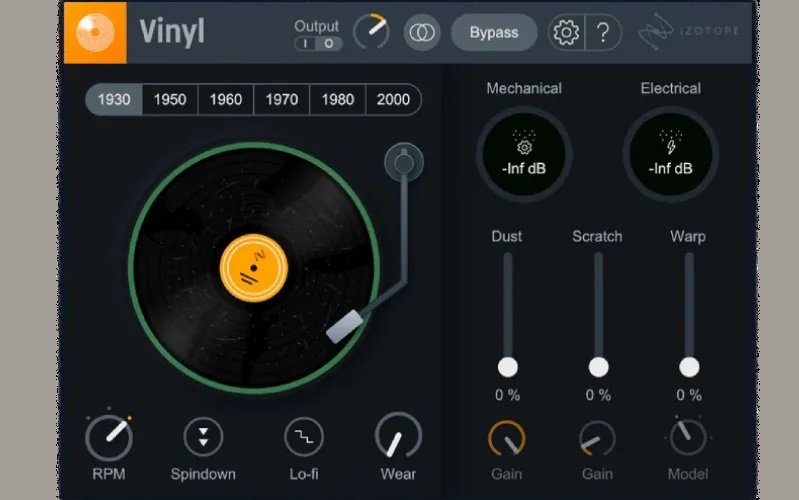Click the Mechanical -Inf dB value
This screenshot has width=799, height=500.
click(524, 169)
